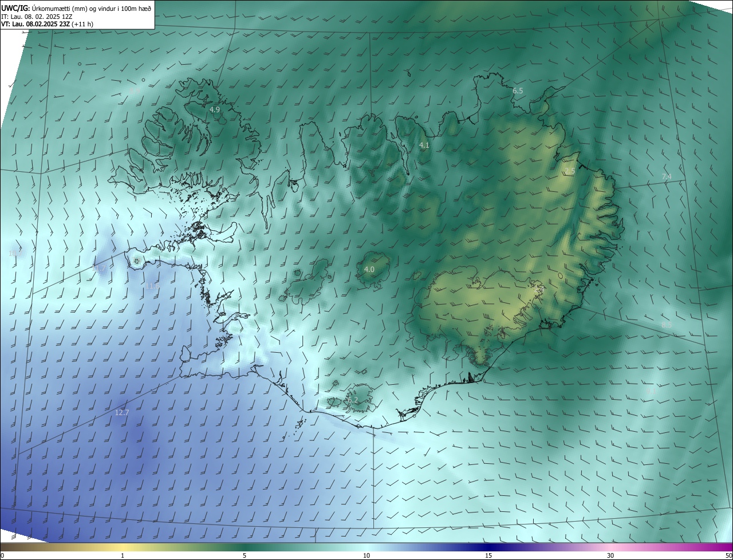
Task: Click the valid time line 'VT: Lau. 08.02.2025 23Z (+11 h)'
Action: click(x=47, y=24)
